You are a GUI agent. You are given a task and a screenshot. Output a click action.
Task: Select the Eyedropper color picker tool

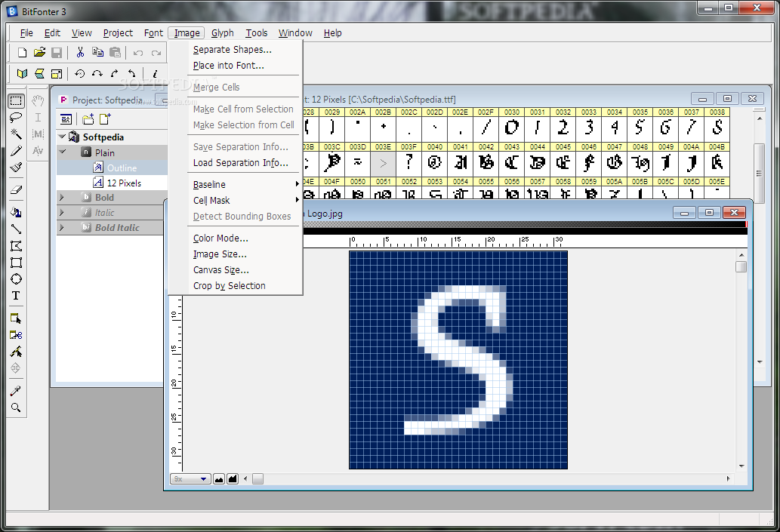pyautogui.click(x=16, y=391)
